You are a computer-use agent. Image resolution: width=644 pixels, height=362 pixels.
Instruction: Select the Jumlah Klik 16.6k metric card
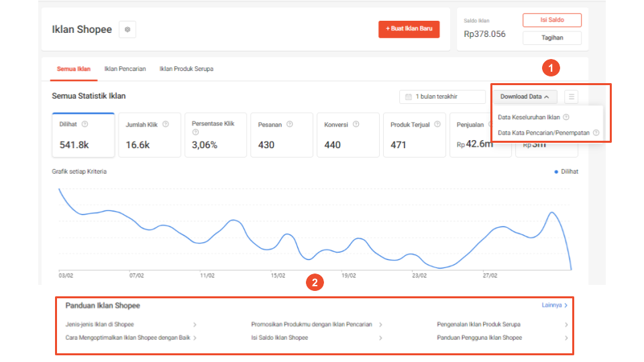pos(150,135)
